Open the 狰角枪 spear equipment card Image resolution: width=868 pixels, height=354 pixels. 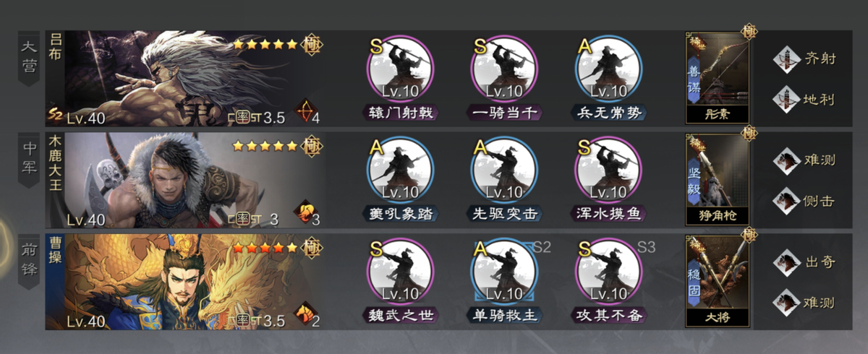point(717,179)
